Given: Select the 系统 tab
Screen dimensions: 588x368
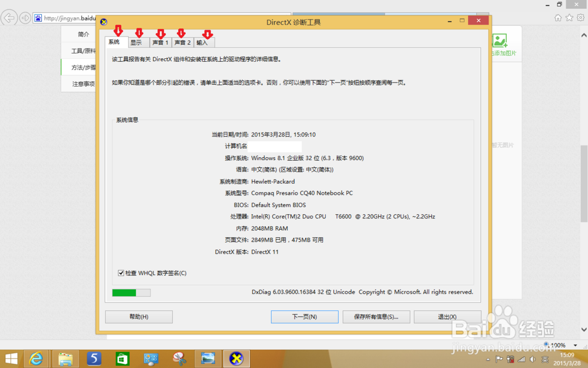Looking at the screenshot, I should click(116, 42).
